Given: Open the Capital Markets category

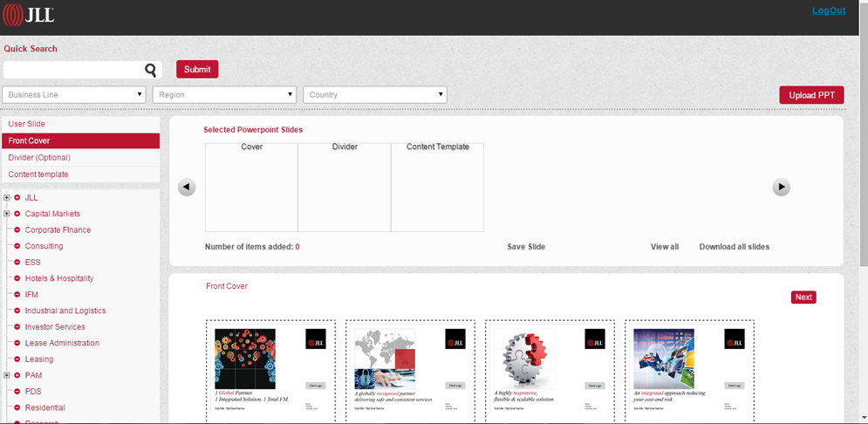Looking at the screenshot, I should (52, 214).
